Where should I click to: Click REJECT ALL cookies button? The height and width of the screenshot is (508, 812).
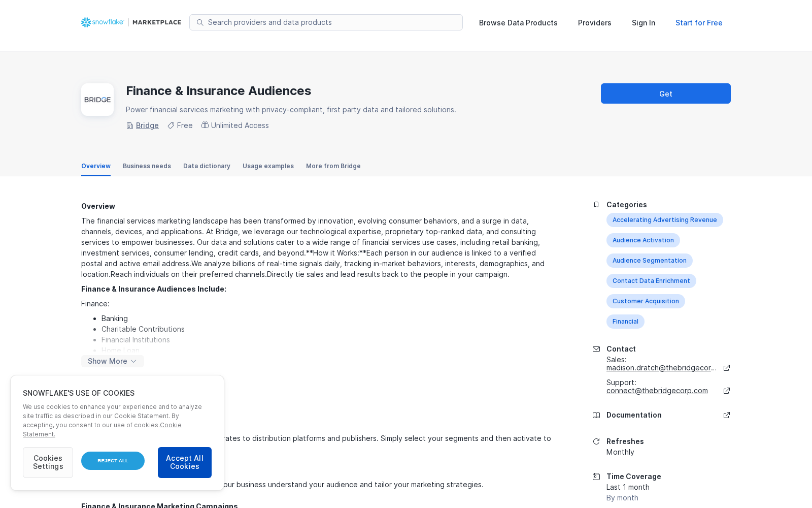click(113, 461)
